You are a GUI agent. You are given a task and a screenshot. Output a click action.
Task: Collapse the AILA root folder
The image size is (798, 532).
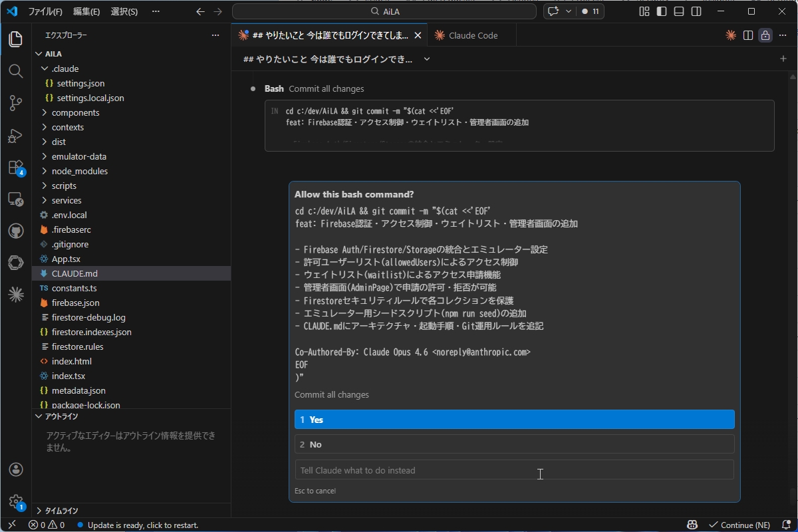(x=38, y=54)
